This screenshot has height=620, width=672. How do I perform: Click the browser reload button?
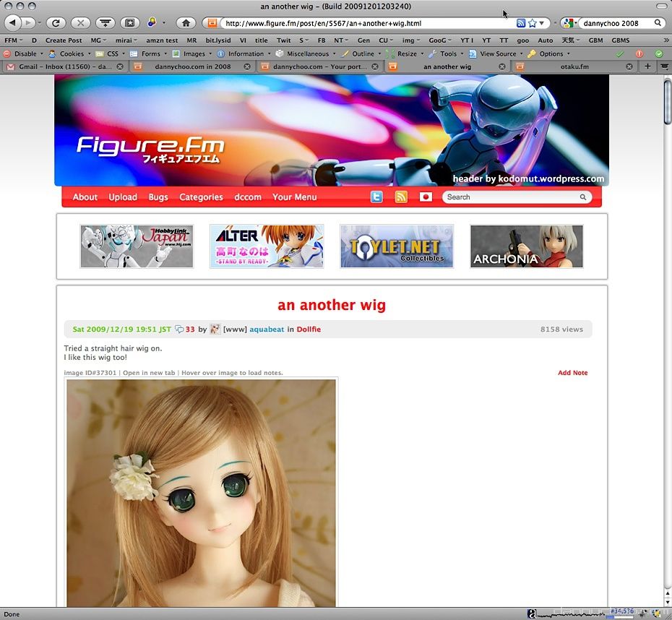[x=56, y=22]
